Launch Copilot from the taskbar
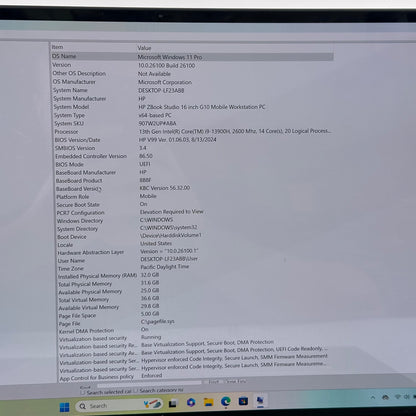The image size is (416, 416). click(x=191, y=403)
